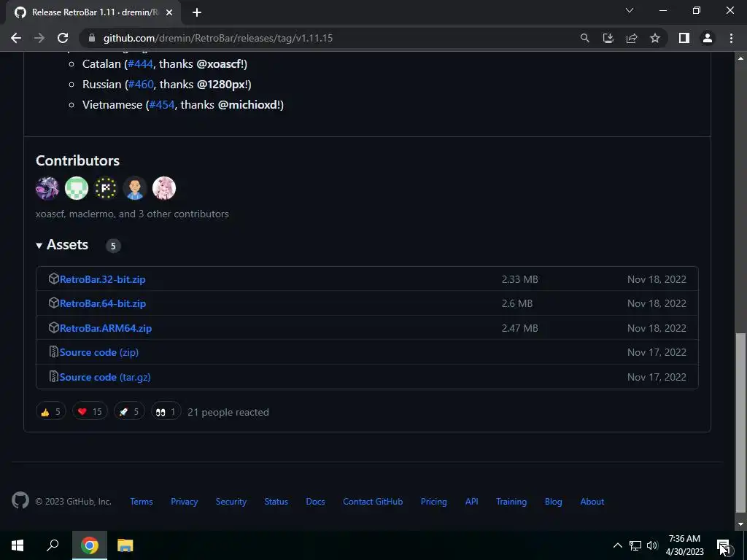Reload the current GitHub page
Screen dimensions: 747x560
pos(63,38)
